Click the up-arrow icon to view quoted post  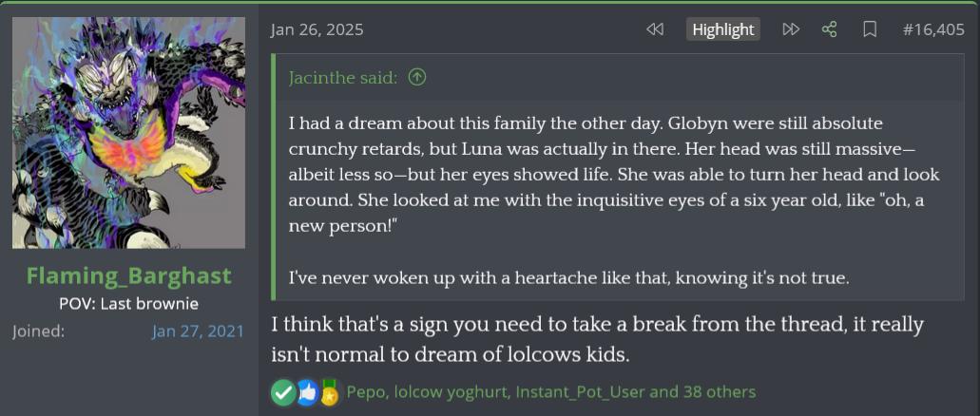416,78
